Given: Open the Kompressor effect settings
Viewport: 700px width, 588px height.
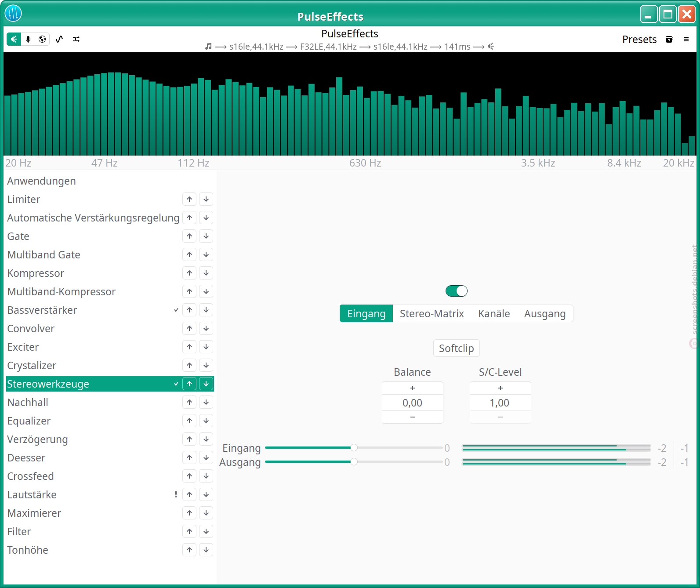Looking at the screenshot, I should (x=110, y=273).
